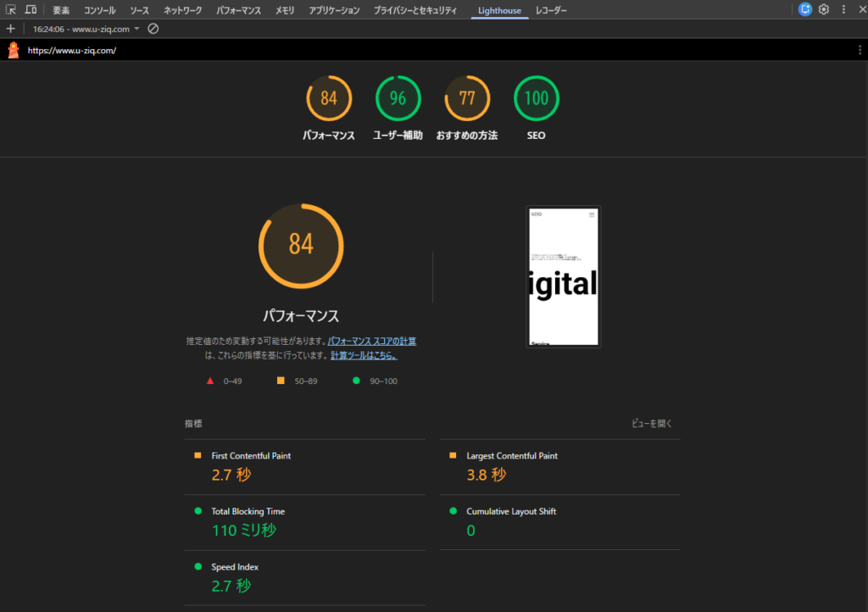
Task: Toggle the device toolbar icon
Action: tap(31, 10)
